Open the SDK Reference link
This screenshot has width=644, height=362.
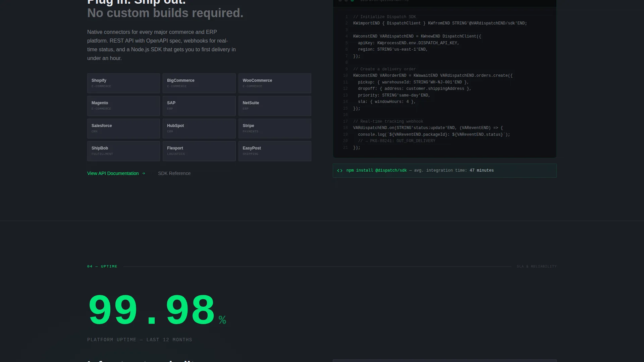tap(174, 173)
